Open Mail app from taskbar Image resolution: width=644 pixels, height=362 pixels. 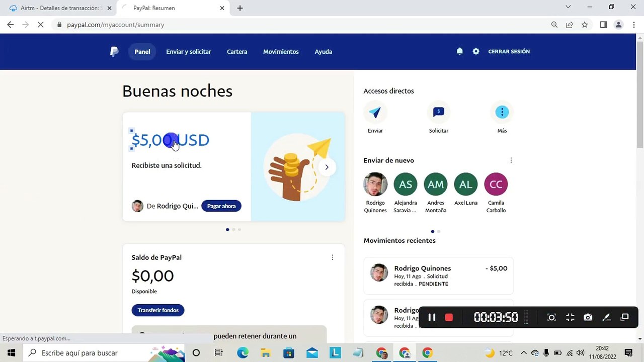pyautogui.click(x=312, y=352)
